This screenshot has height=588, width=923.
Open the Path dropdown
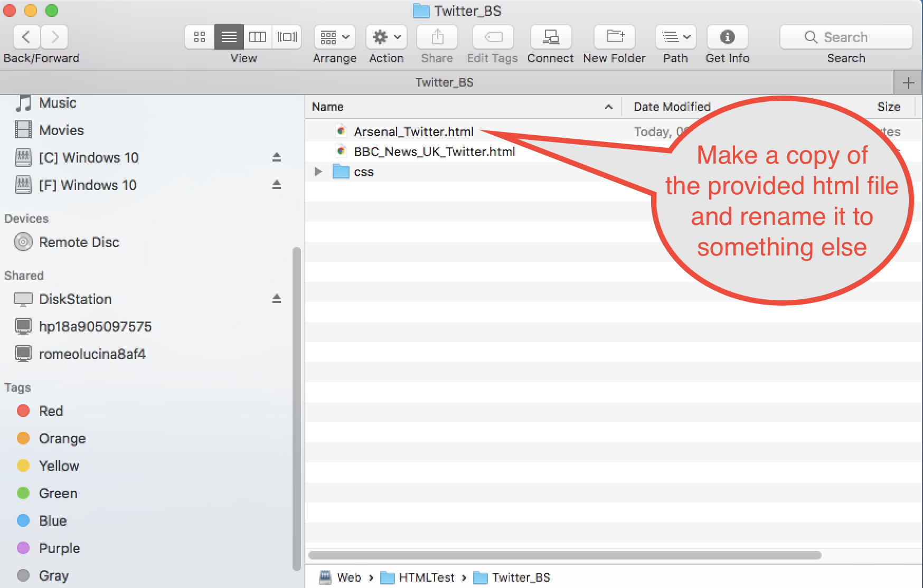676,37
